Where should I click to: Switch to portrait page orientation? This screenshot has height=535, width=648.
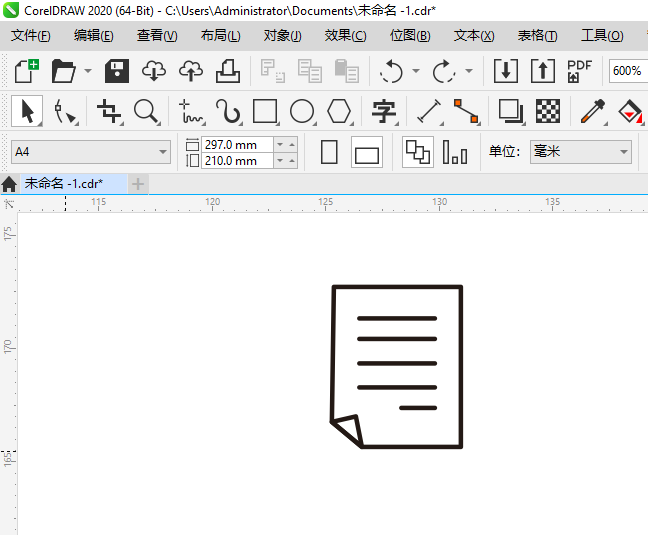(329, 152)
